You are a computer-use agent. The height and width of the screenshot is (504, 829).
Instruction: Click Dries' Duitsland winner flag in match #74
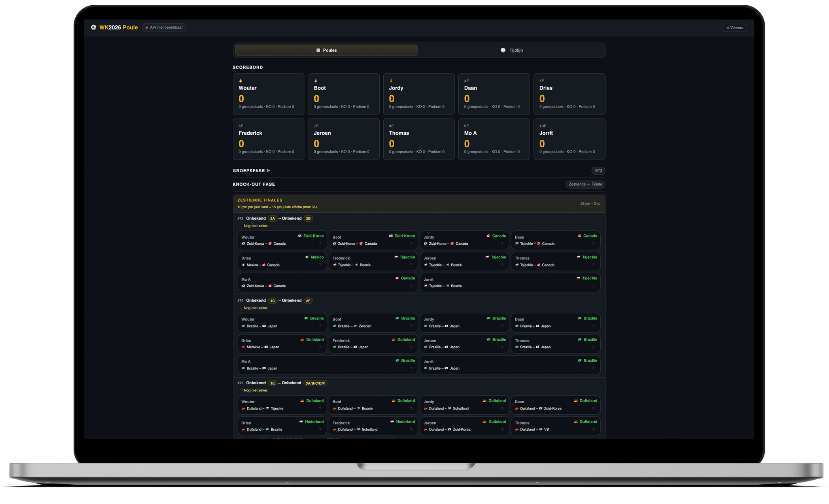[x=302, y=340]
